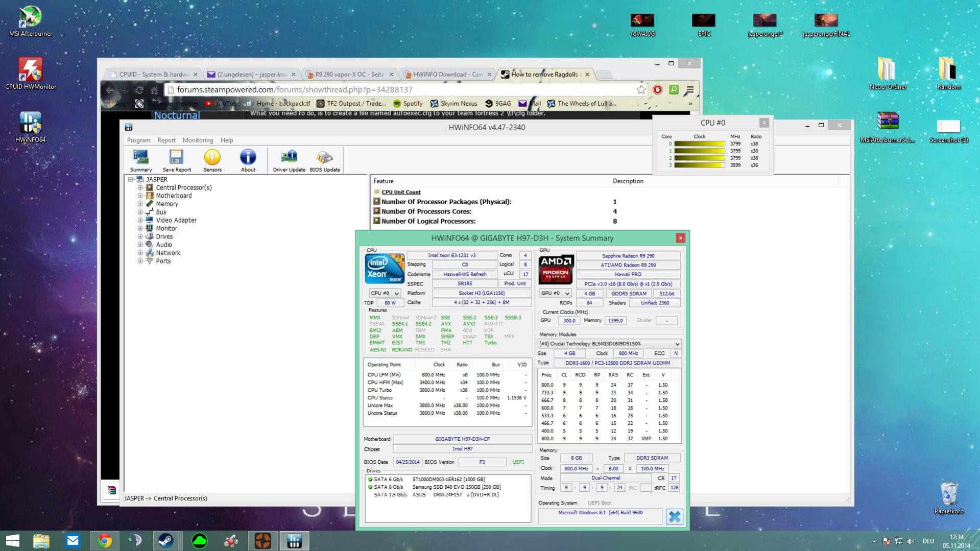Open Steam from the taskbar

click(x=165, y=541)
